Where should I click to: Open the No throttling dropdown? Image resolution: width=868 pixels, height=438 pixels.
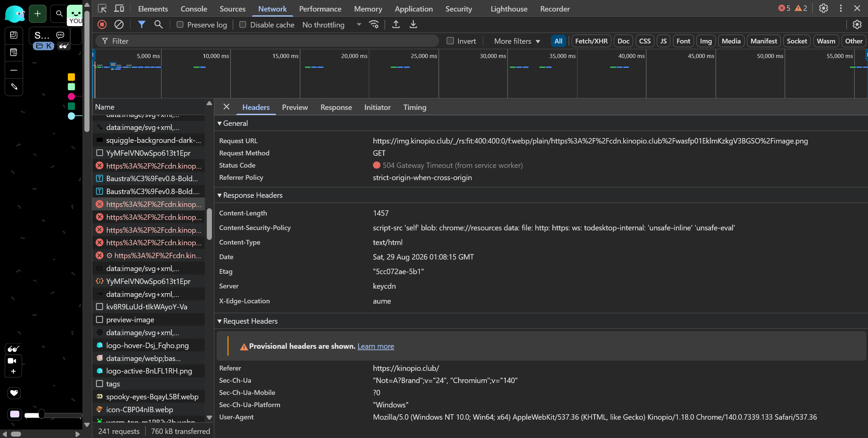[332, 25]
